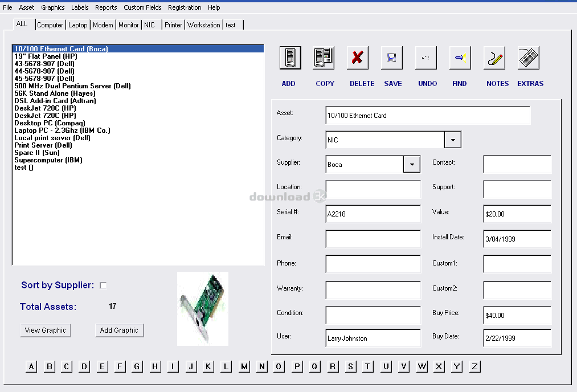Select Supercomputer (IBM) entry
577x392 pixels.
pyautogui.click(x=138, y=160)
